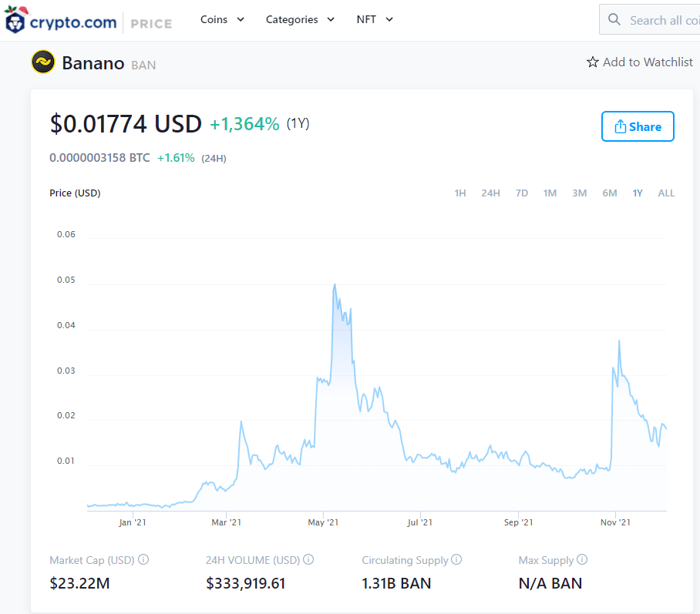Click the 0.0000003158 BTC value

click(x=99, y=158)
